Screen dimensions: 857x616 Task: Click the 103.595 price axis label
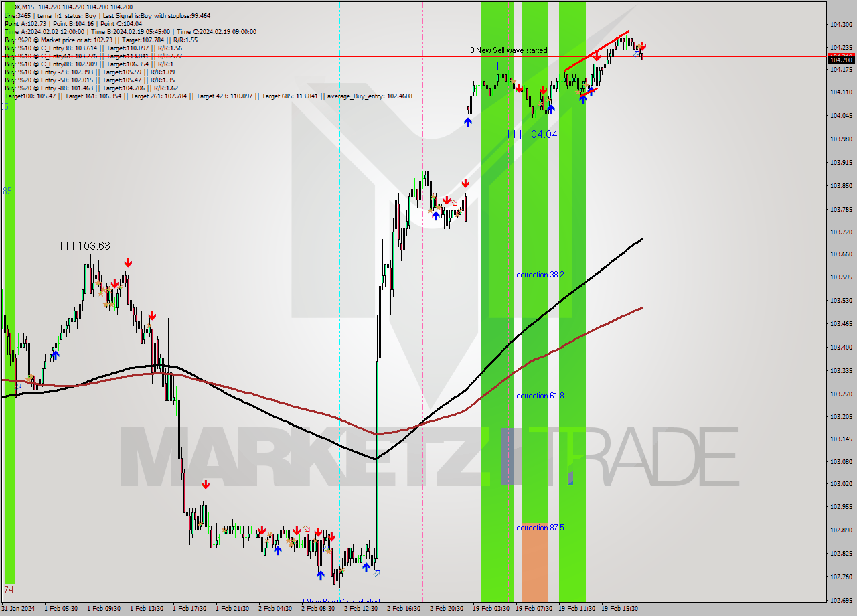(840, 277)
